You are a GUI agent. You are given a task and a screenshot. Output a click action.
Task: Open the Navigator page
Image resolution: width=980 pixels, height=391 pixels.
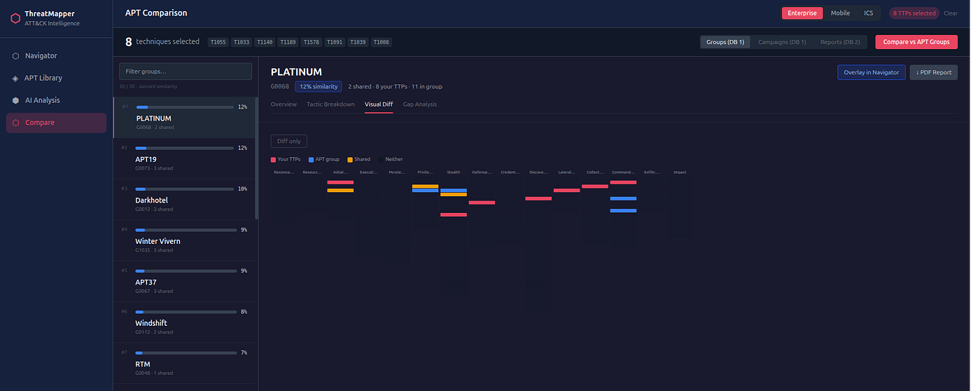[x=56, y=56]
